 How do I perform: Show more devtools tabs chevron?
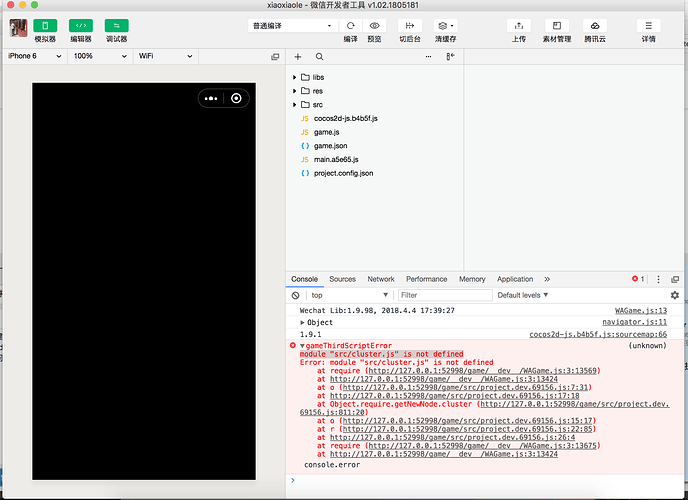547,279
